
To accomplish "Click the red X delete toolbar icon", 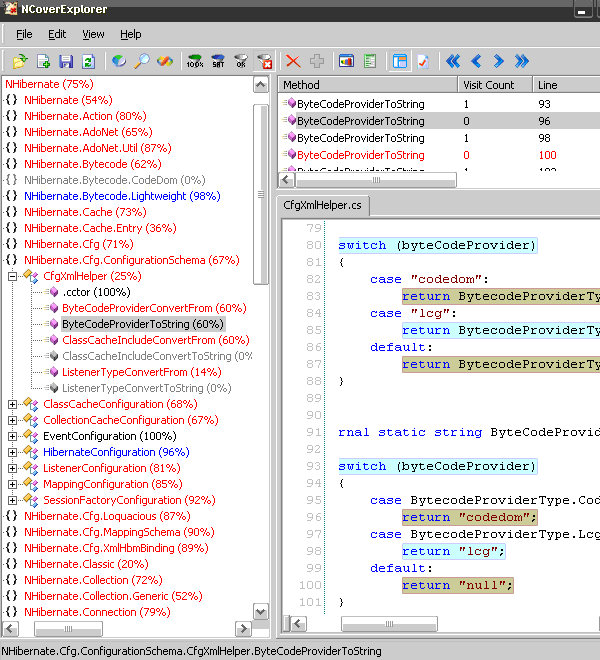I will [293, 61].
